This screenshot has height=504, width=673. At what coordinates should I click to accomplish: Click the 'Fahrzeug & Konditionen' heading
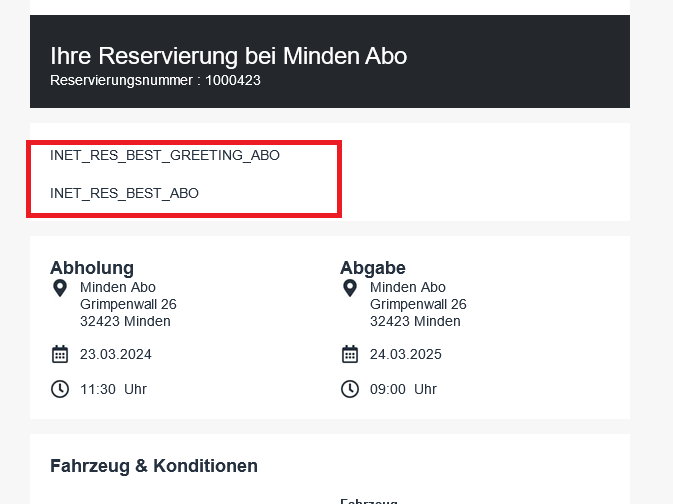click(x=154, y=466)
